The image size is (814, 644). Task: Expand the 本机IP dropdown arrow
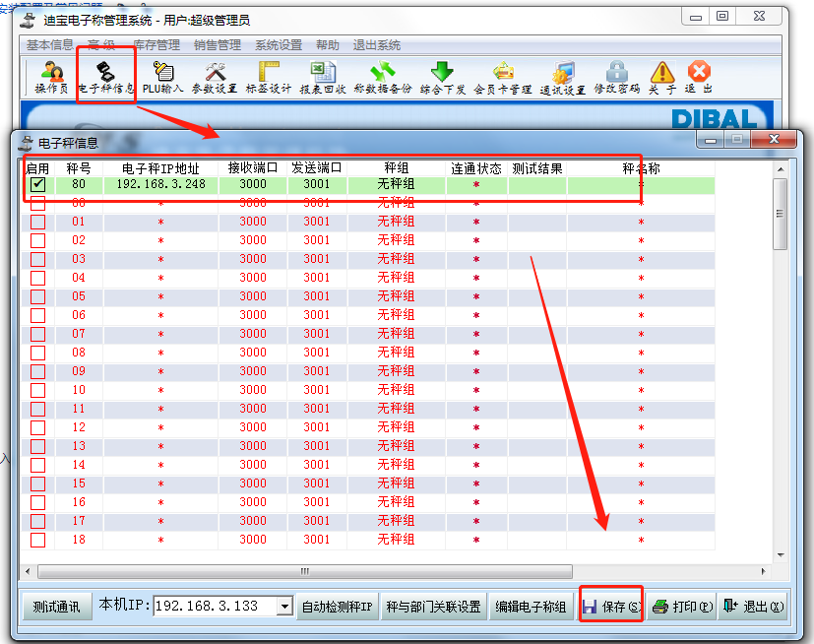[x=284, y=606]
